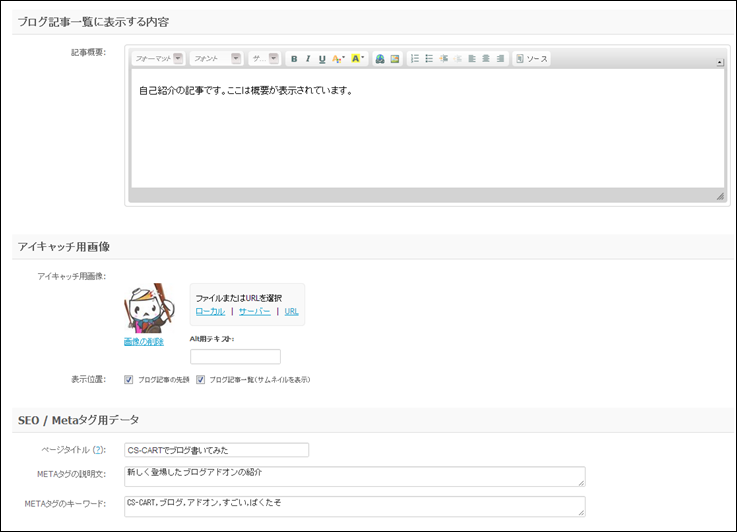Center-align text in editor
The image size is (737, 532).
coord(486,59)
